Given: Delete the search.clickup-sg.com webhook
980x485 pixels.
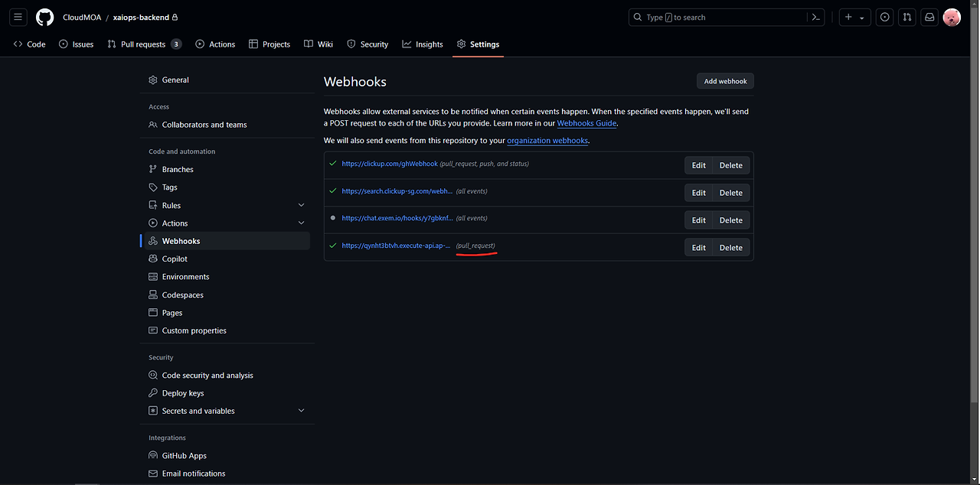Looking at the screenshot, I should tap(731, 193).
